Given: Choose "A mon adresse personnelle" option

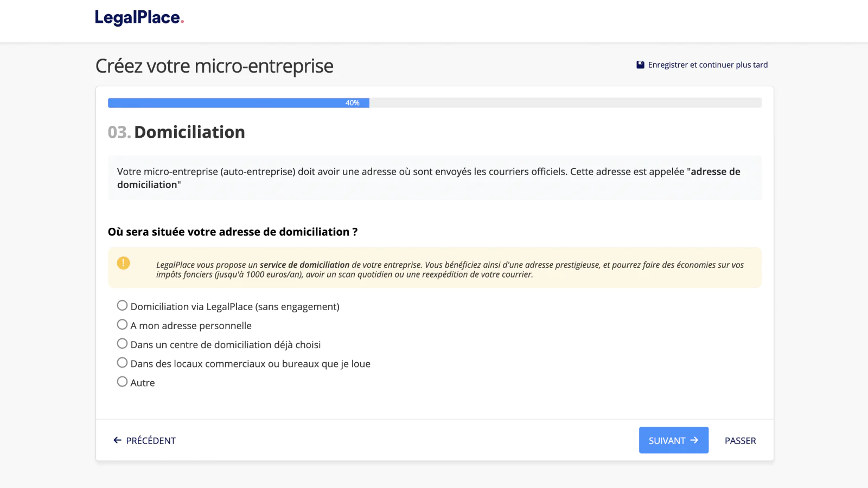Looking at the screenshot, I should click(123, 325).
